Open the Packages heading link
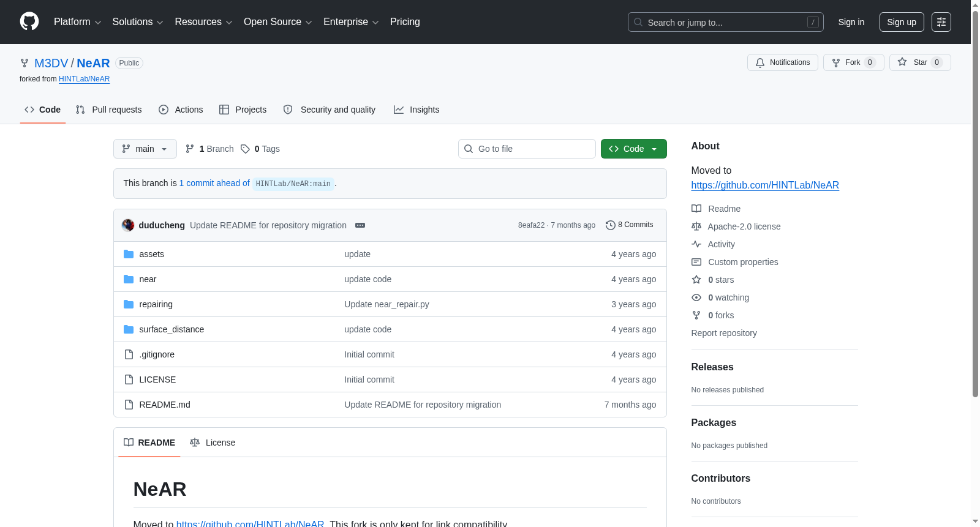The image size is (980, 527). click(714, 423)
